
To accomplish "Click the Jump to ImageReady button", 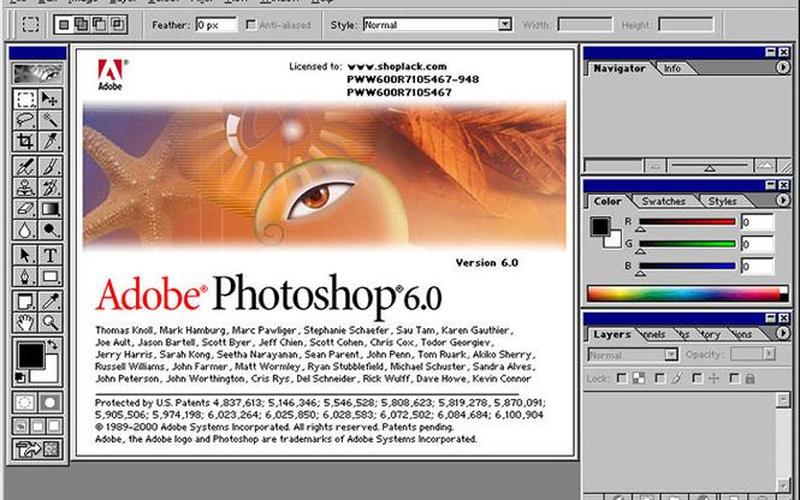I will click(38, 449).
